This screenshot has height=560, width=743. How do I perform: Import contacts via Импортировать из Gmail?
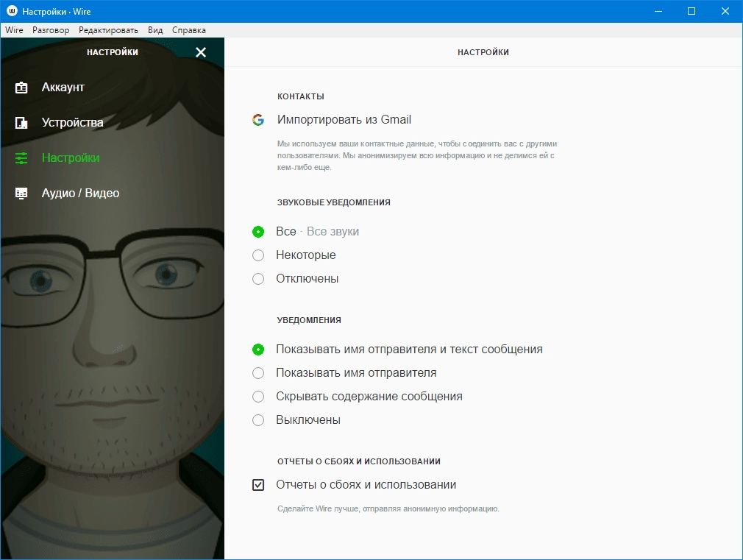pyautogui.click(x=344, y=119)
